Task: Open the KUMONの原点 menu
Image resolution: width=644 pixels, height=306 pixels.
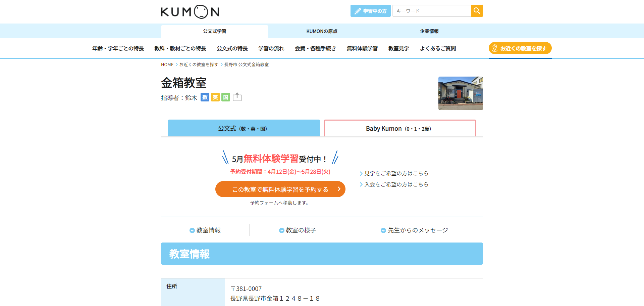Action: pyautogui.click(x=322, y=31)
